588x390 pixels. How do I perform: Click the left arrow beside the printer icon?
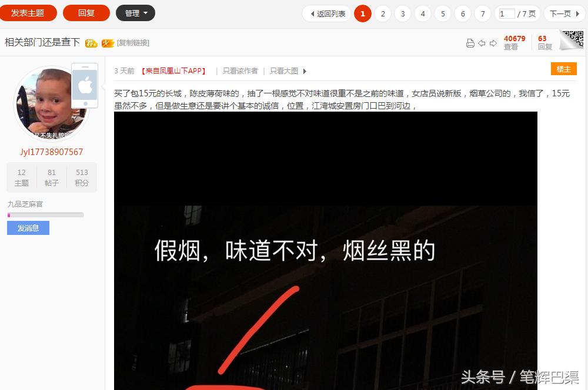tap(482, 42)
